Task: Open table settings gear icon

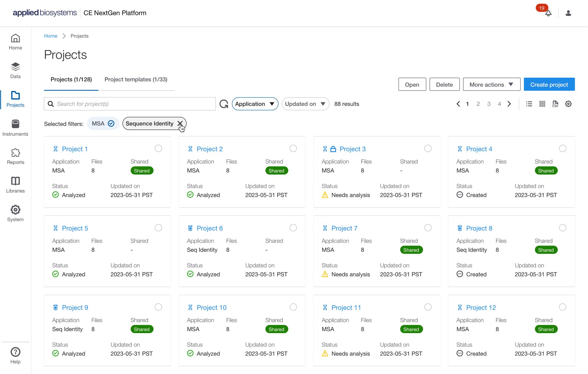Action: [568, 104]
